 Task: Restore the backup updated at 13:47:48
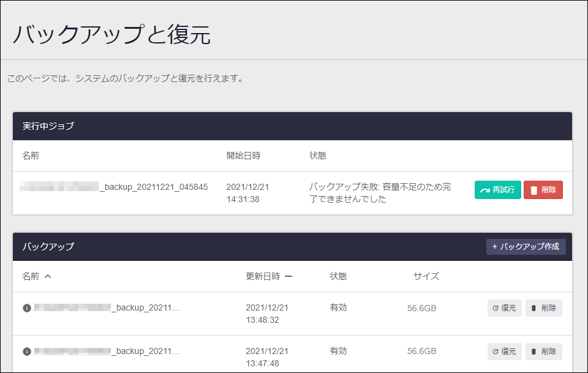coord(504,352)
